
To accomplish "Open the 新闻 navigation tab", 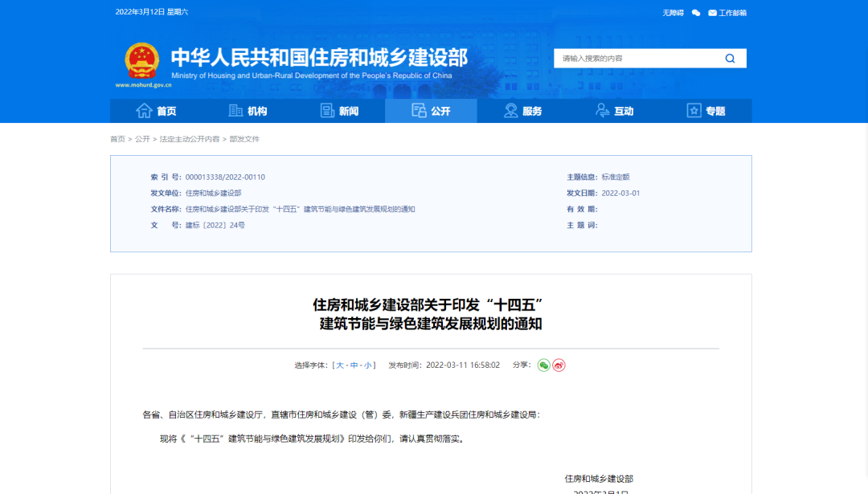I will 339,111.
